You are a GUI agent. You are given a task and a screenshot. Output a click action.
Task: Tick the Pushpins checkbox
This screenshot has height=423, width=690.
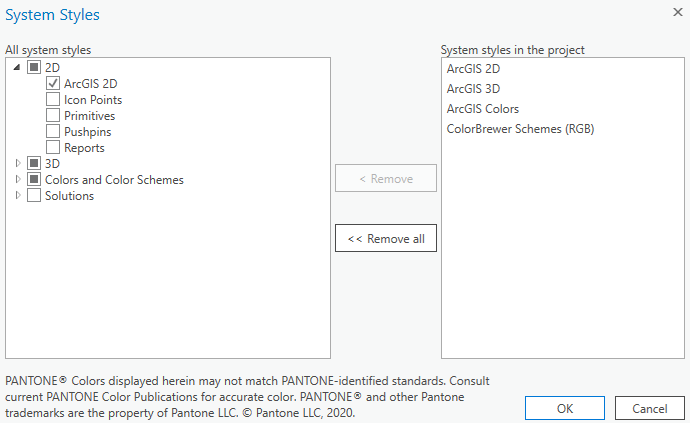pos(54,132)
